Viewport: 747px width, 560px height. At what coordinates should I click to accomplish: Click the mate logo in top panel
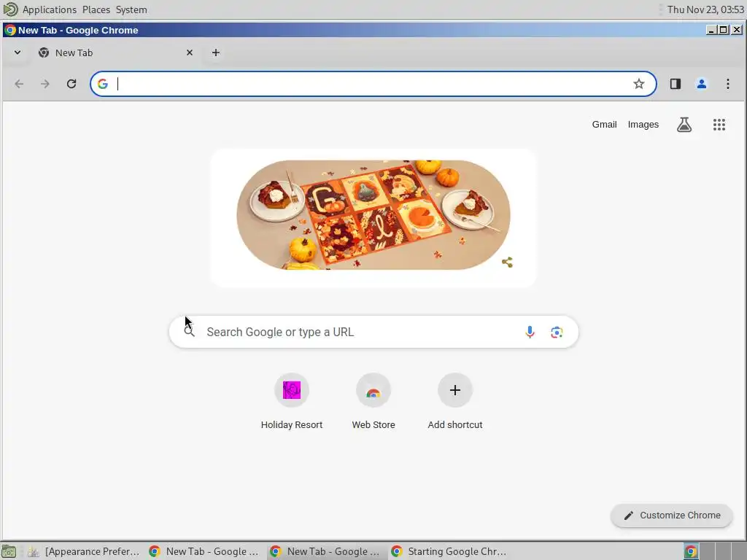tap(10, 9)
